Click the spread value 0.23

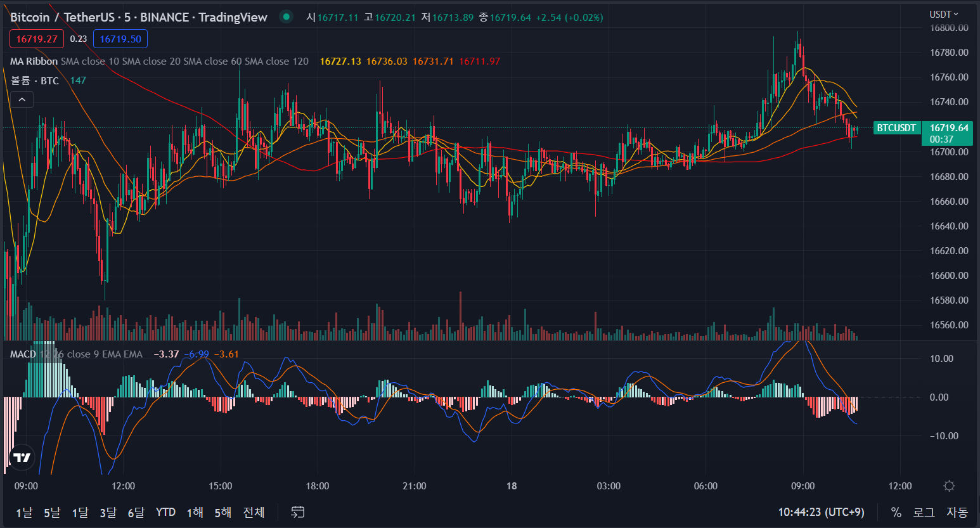coord(79,39)
